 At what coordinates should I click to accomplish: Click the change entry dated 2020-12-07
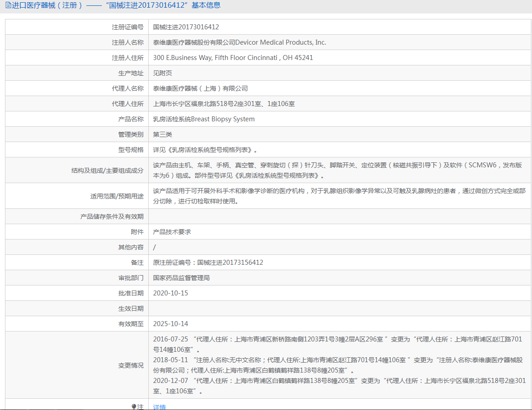(339, 386)
